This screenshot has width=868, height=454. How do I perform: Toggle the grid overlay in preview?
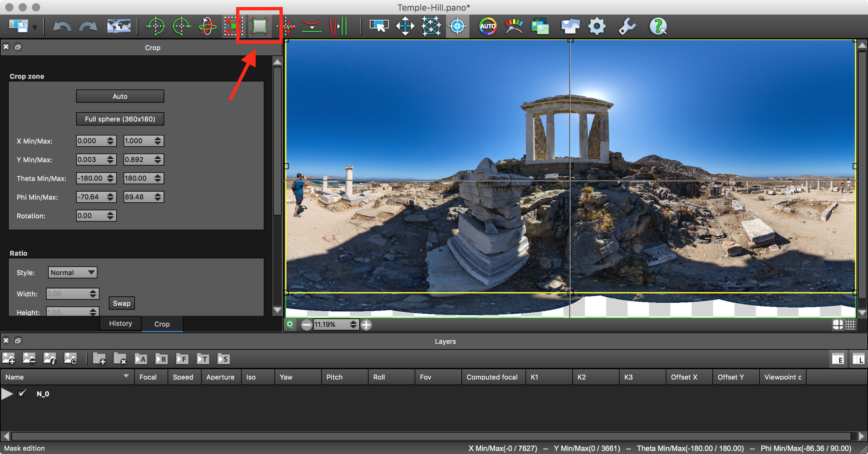point(850,325)
